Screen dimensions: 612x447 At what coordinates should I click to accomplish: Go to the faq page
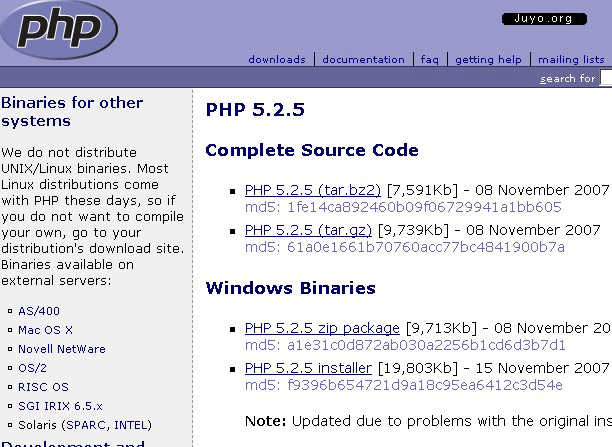pyautogui.click(x=430, y=60)
